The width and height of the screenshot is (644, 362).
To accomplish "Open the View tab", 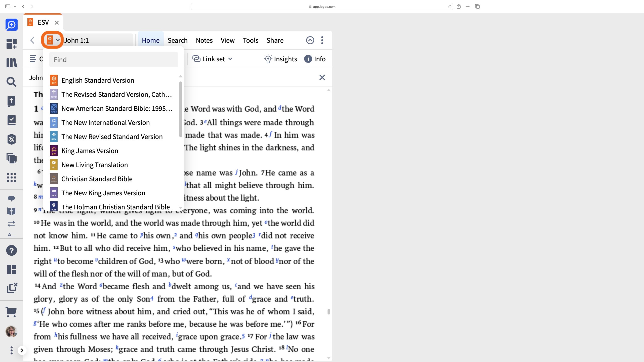I will 227,40.
